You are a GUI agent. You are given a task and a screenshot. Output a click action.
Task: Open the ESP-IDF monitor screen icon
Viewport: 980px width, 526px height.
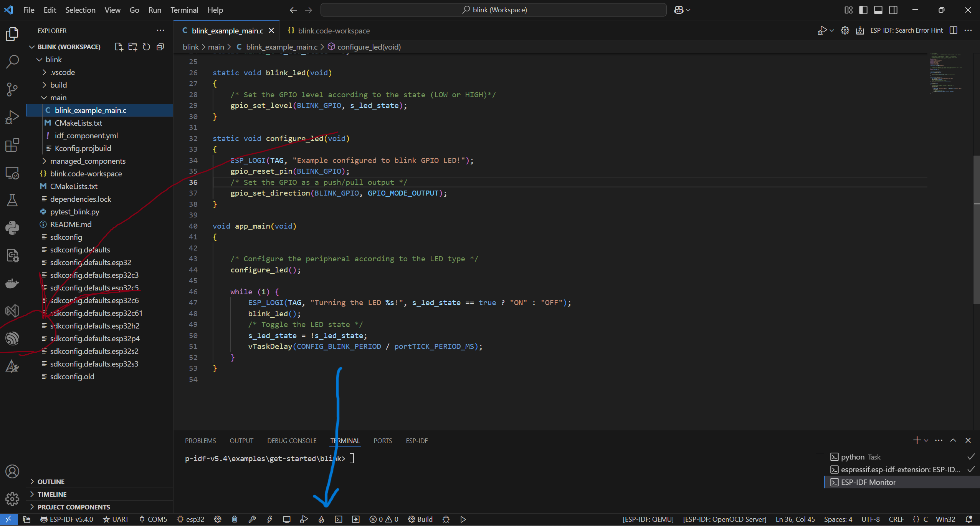pyautogui.click(x=287, y=519)
